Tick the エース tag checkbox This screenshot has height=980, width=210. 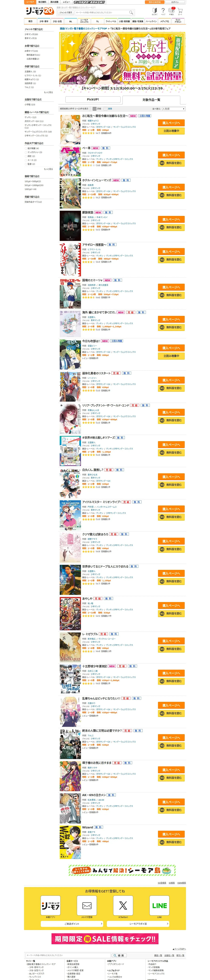click(26, 160)
